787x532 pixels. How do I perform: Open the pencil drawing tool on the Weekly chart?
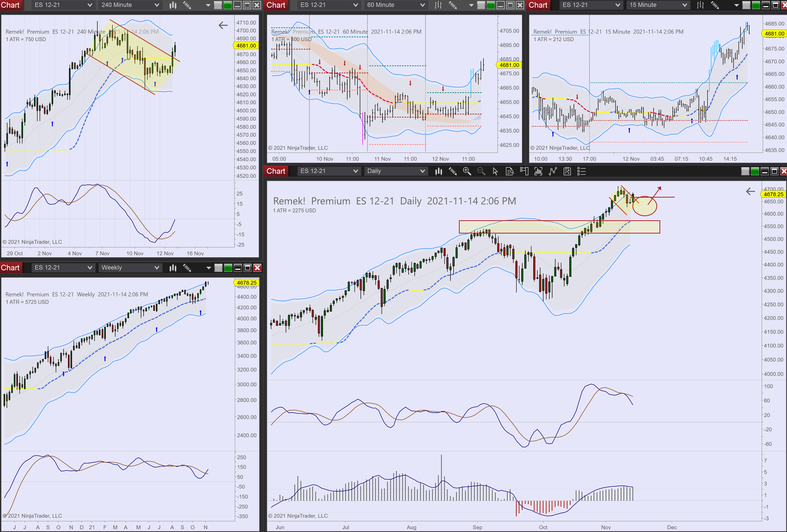coord(187,268)
